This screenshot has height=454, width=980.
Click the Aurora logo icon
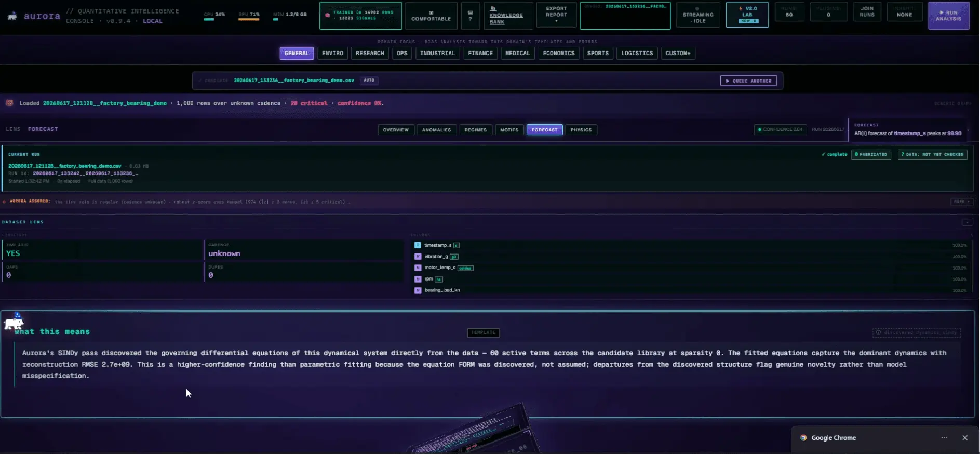12,17
